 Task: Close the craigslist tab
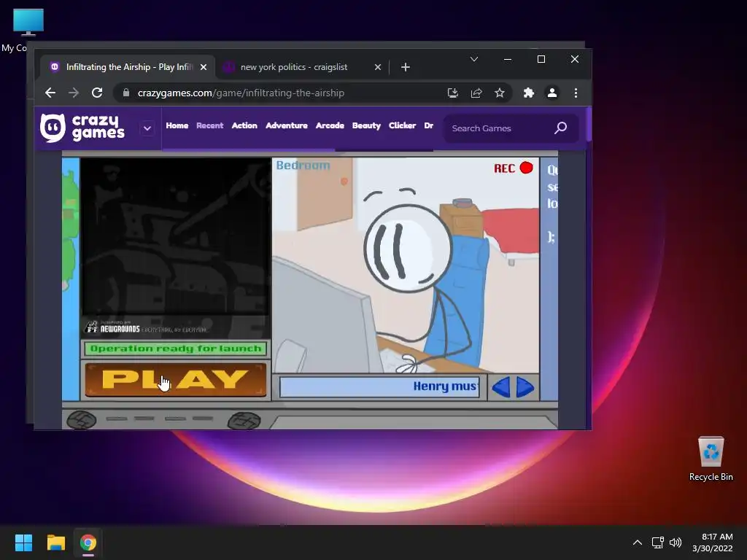(x=378, y=67)
